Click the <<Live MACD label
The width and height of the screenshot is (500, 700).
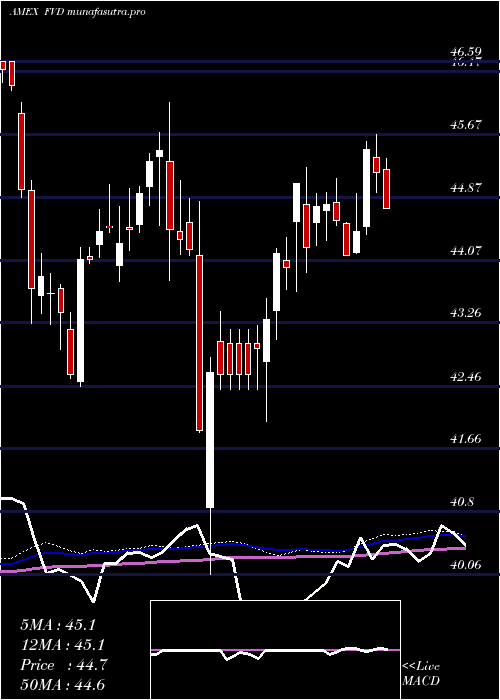(421, 673)
